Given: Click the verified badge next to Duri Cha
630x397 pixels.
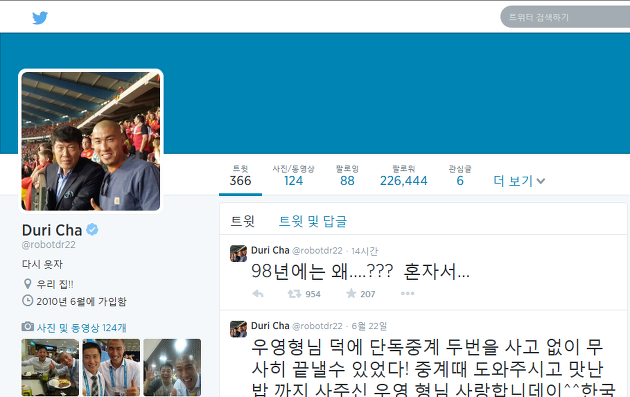Looking at the screenshot, I should coord(92,230).
